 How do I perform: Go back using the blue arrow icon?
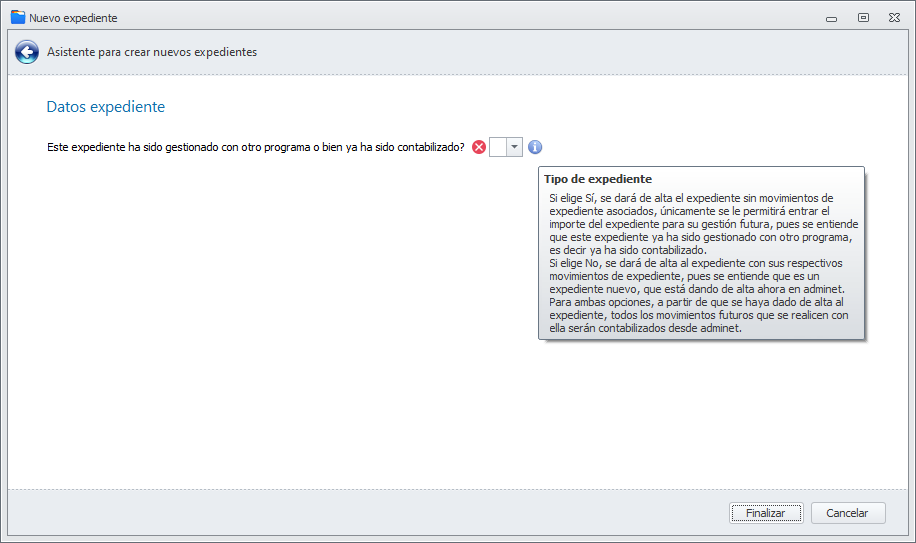point(27,52)
